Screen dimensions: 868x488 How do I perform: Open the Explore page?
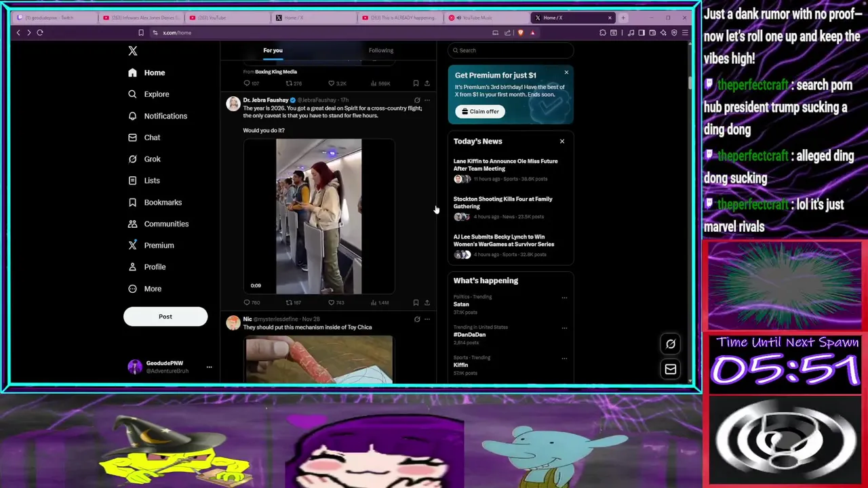coord(149,94)
